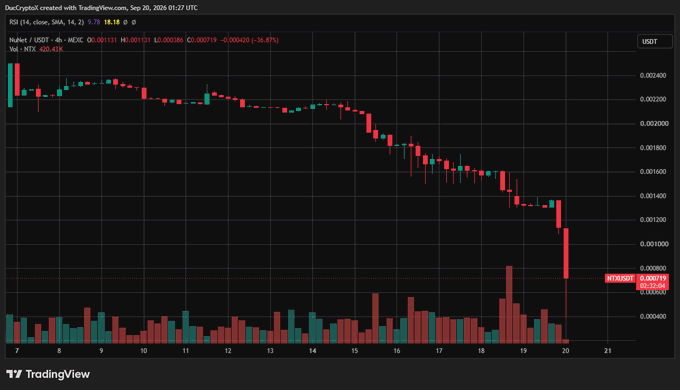680x390 pixels.
Task: Click date label 19 on time axis
Action: pos(523,351)
